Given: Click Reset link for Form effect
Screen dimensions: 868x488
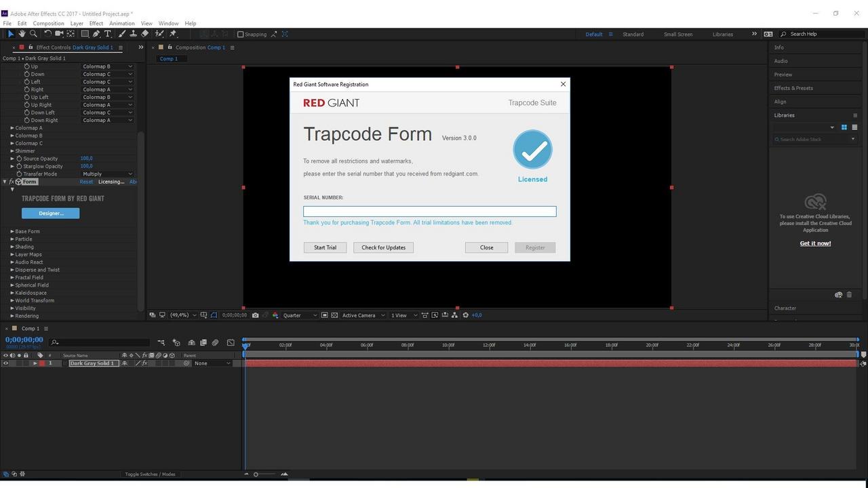Looking at the screenshot, I should tap(86, 182).
